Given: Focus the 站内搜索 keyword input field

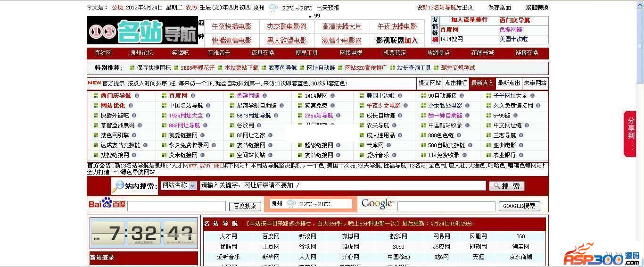Looking at the screenshot, I should click(343, 185).
